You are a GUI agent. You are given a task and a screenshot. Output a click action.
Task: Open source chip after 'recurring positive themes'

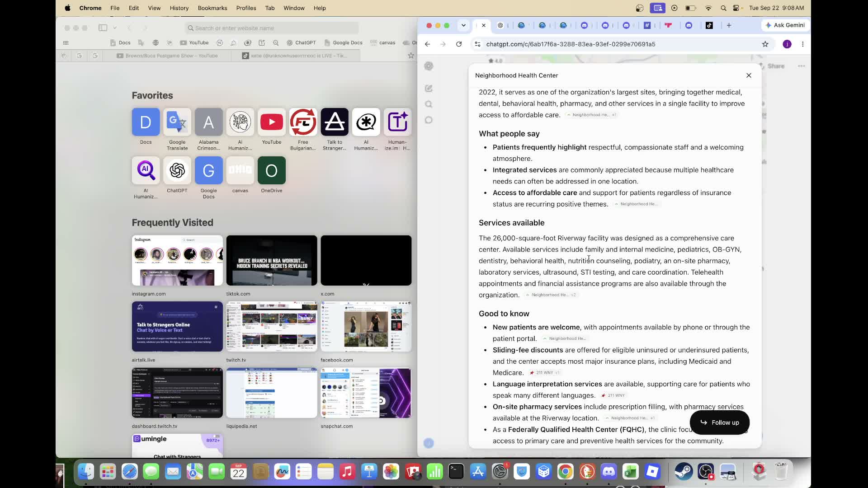636,204
